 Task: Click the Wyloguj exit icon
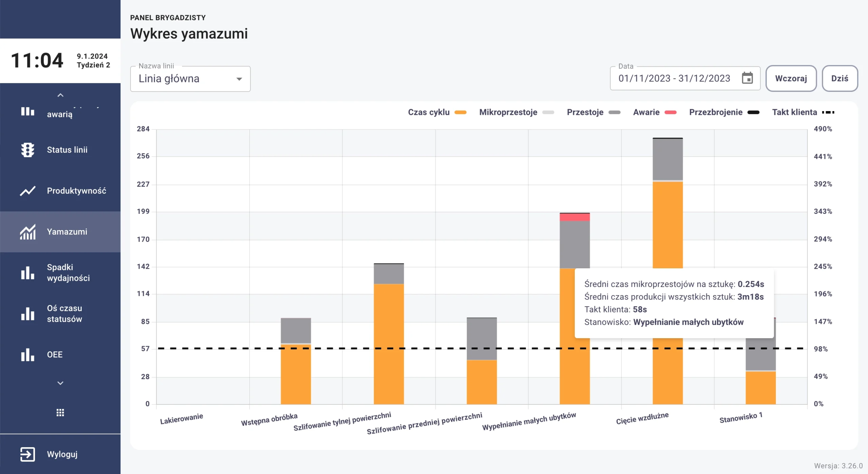point(27,454)
